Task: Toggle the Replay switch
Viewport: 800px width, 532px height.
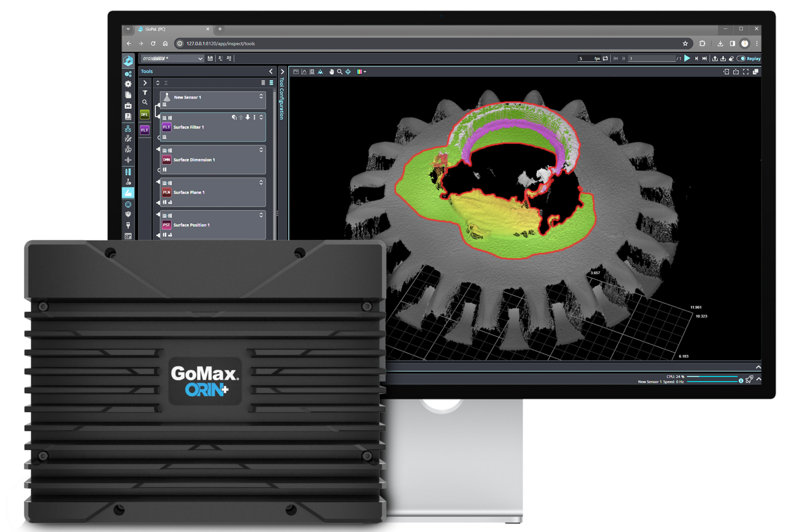Action: [x=741, y=59]
